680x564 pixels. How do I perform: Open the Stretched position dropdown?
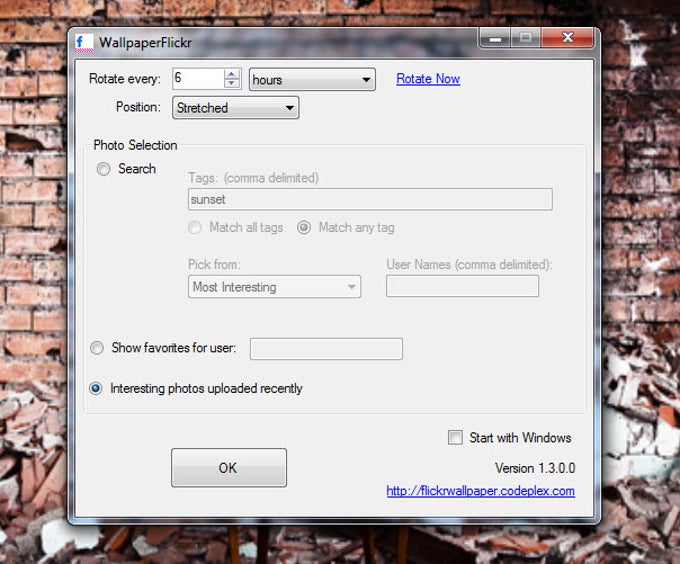click(235, 108)
